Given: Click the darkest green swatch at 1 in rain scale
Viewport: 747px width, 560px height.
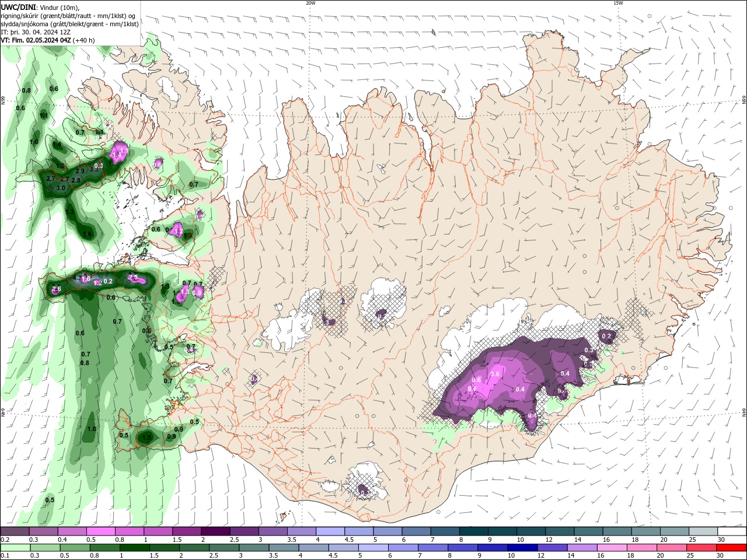Looking at the screenshot, I should pyautogui.click(x=134, y=548).
